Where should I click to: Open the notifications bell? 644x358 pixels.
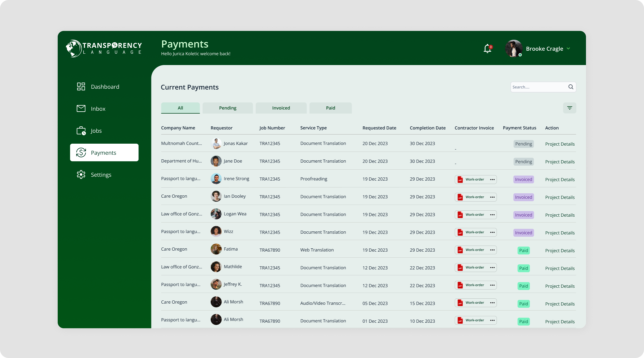tap(488, 49)
